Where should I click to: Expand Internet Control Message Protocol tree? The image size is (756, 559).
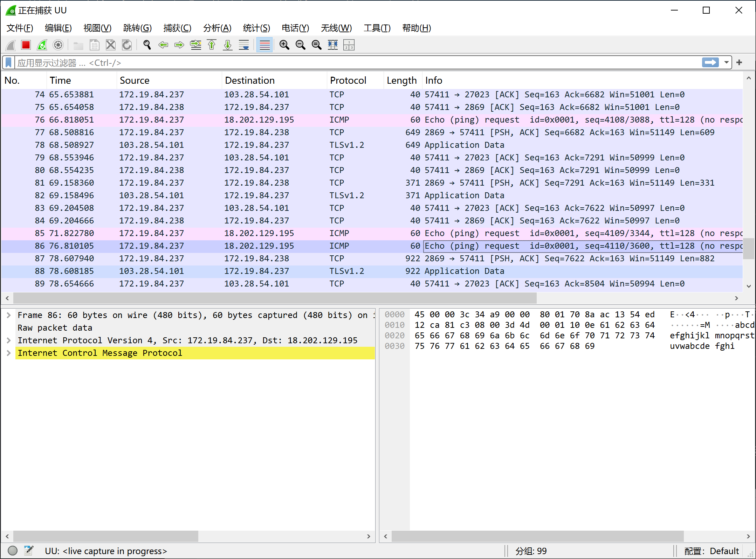[9, 353]
